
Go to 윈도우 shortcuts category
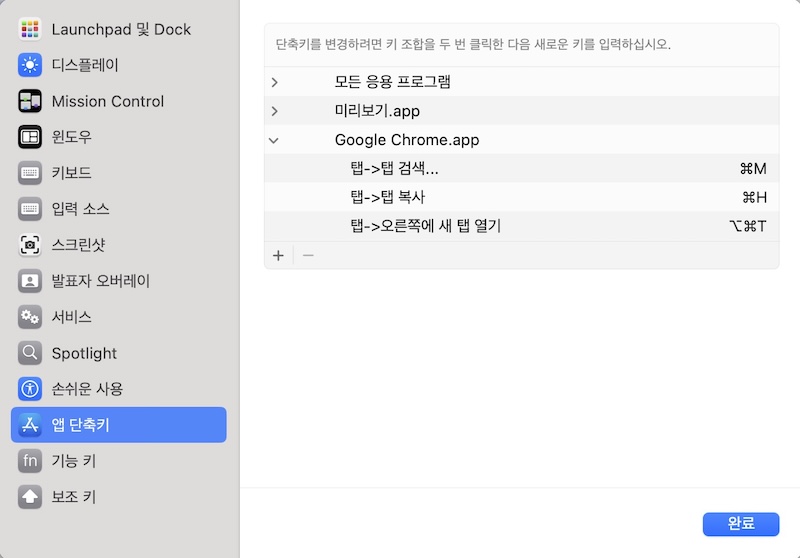[x=71, y=137]
